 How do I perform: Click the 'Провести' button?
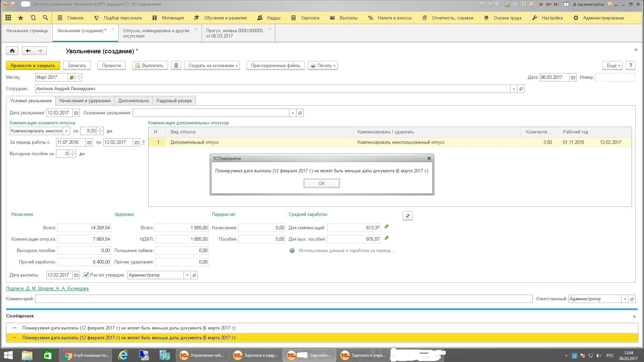point(112,65)
